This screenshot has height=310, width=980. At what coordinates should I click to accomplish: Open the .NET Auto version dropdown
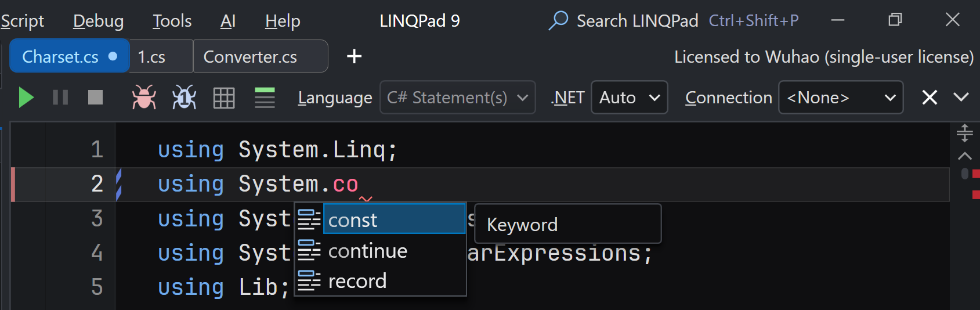click(629, 98)
